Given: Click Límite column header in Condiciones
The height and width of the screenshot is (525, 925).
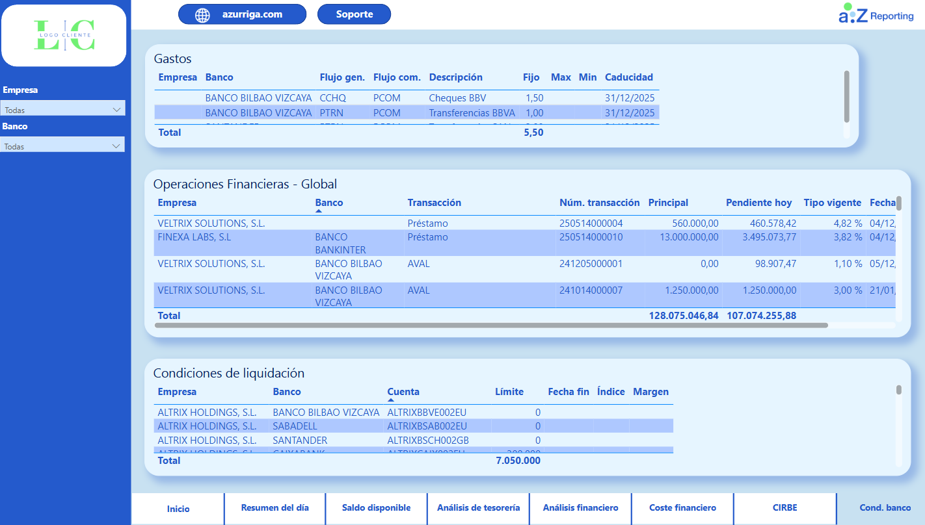Looking at the screenshot, I should [509, 392].
